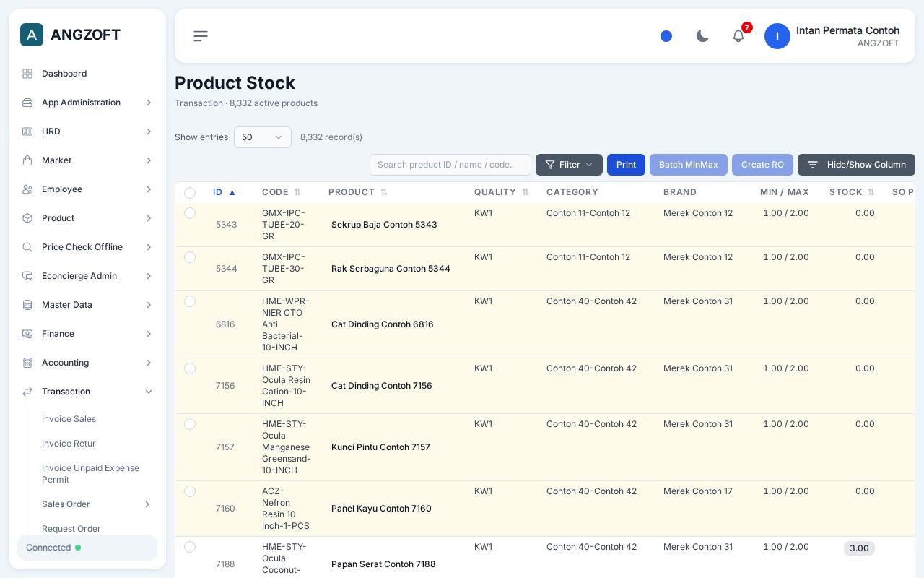Click the HRD icon in sidebar
This screenshot has width=924, height=578.
(x=27, y=131)
